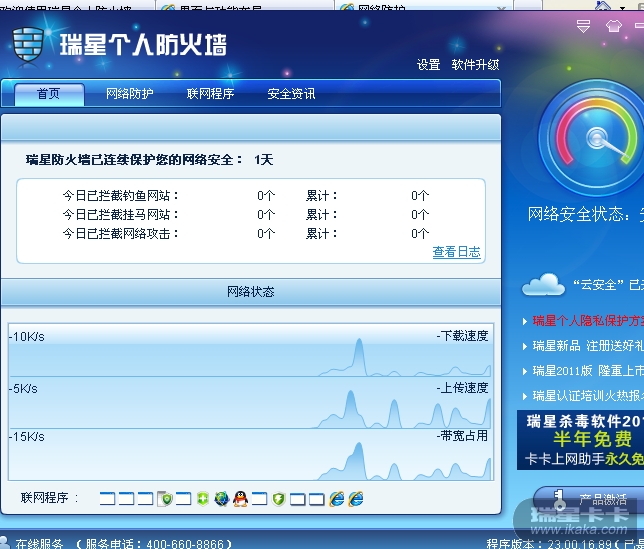The image size is (644, 549).
Task: Click the globe browser program icon
Action: [222, 499]
